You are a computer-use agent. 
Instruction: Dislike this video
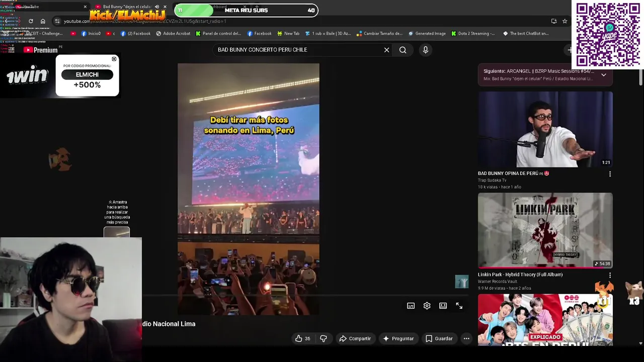coord(324,338)
